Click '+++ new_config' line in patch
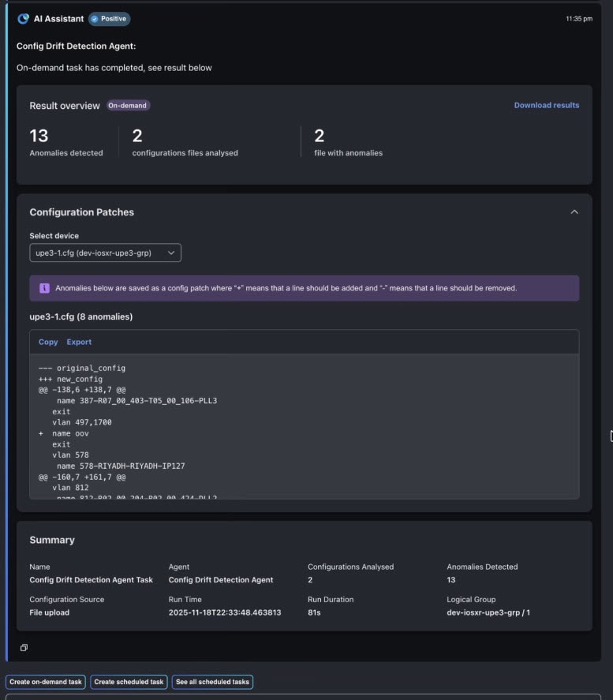 coord(70,379)
